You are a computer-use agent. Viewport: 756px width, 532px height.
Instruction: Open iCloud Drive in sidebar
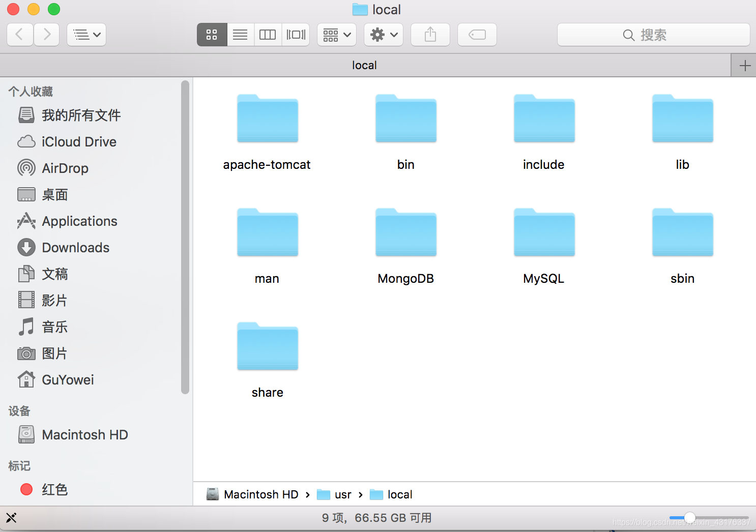coord(79,142)
